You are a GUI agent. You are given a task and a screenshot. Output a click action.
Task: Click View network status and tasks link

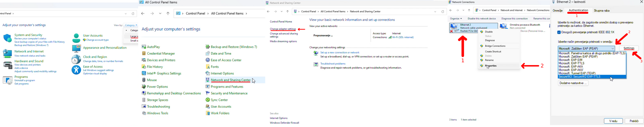30,56
